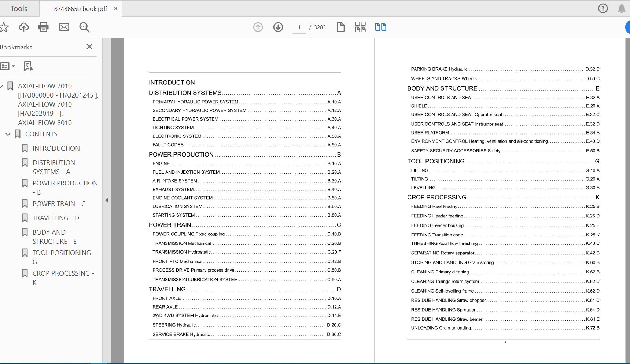This screenshot has width=630, height=364.
Task: Jump to BODY AND STRUCTURE - E bookmark
Action: coord(55,237)
